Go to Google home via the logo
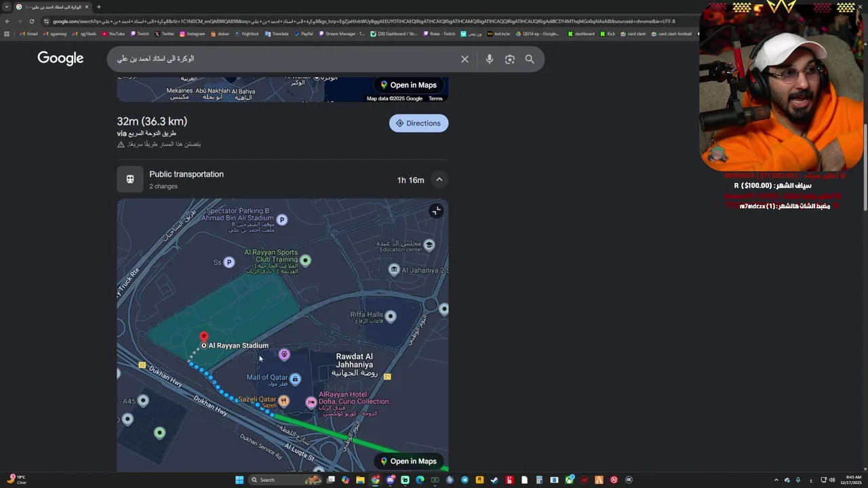Screen dimensions: 868x488 tap(60, 58)
